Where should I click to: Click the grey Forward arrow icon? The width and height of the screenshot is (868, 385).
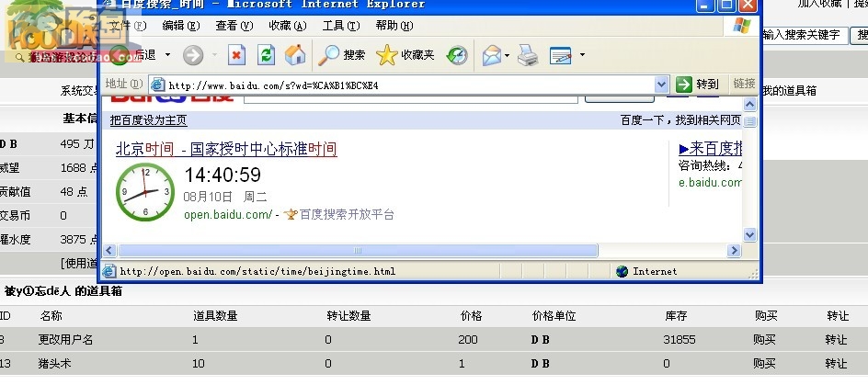193,55
